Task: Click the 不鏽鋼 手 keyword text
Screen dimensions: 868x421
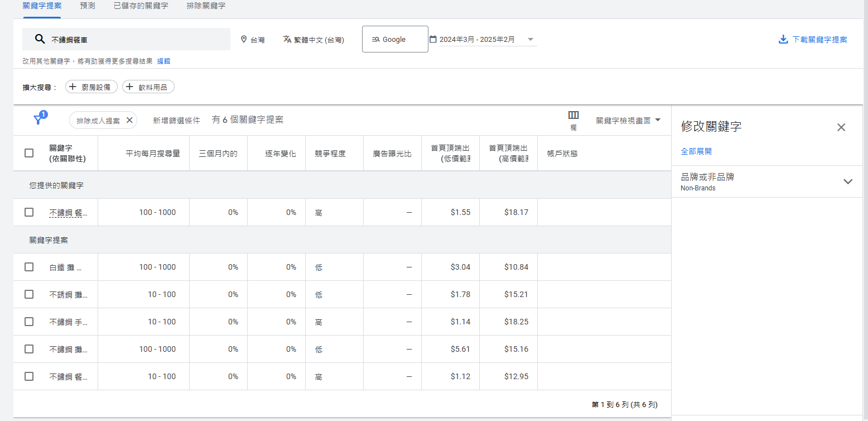Action: 68,322
